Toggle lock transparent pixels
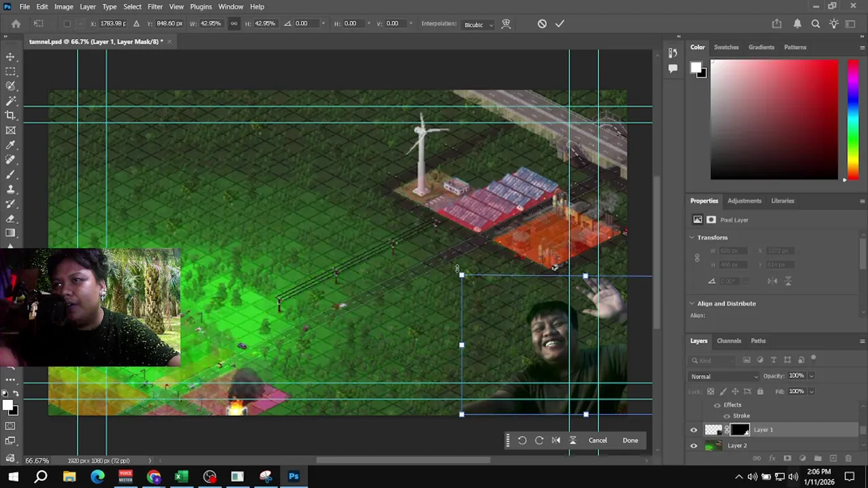 click(711, 392)
